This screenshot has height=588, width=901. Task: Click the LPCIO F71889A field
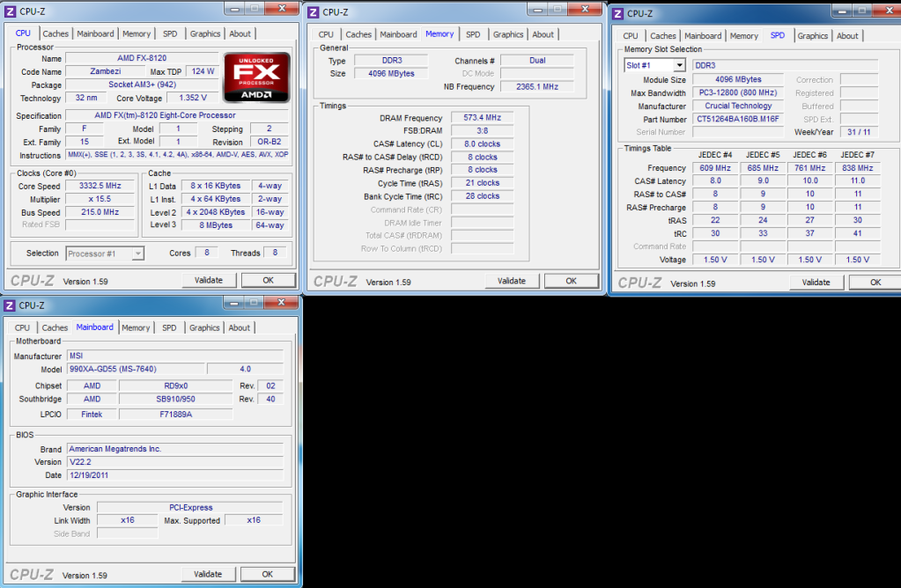(x=176, y=415)
